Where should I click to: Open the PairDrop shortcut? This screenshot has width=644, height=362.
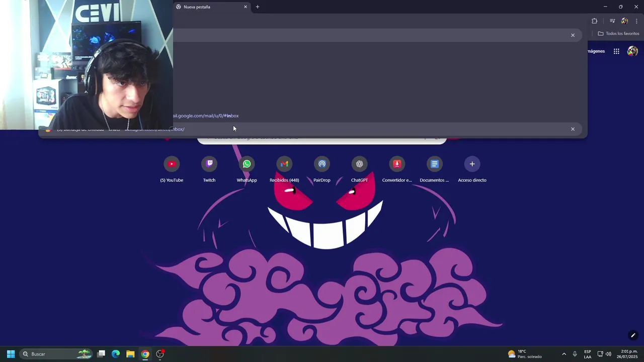coord(322,169)
